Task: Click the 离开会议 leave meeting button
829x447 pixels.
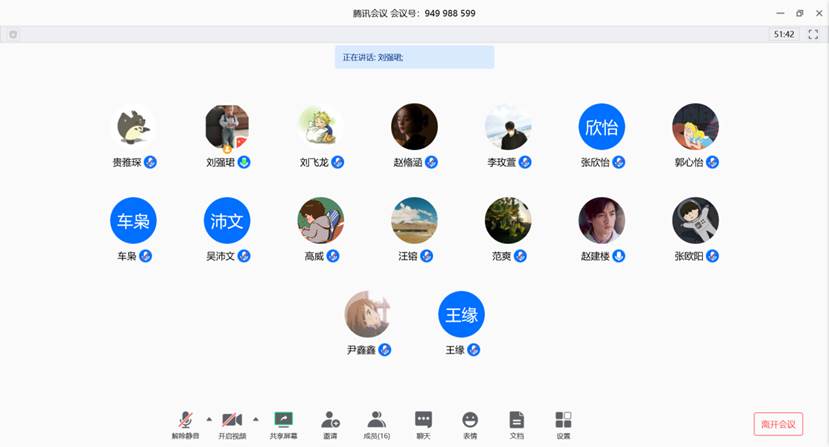Action: 778,424
